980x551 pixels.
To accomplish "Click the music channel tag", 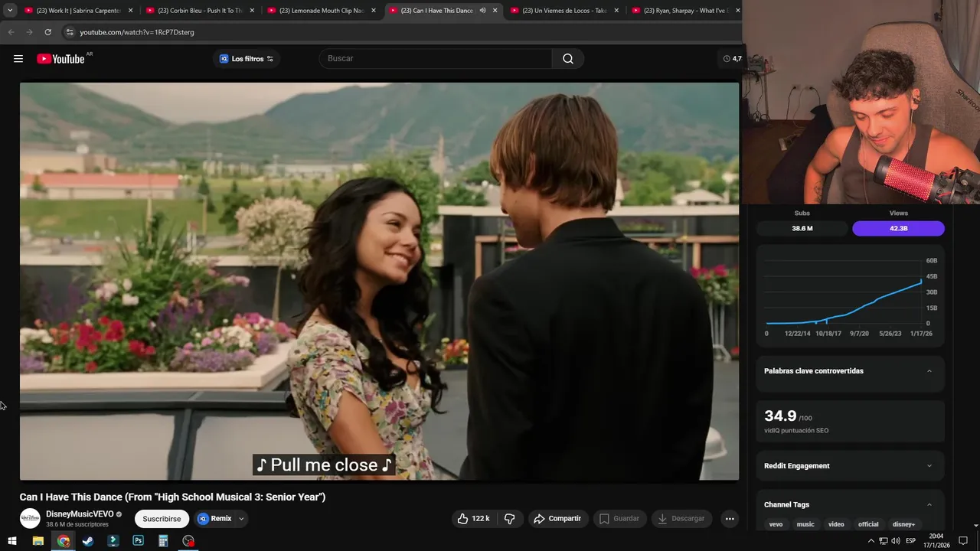I will 805,524.
